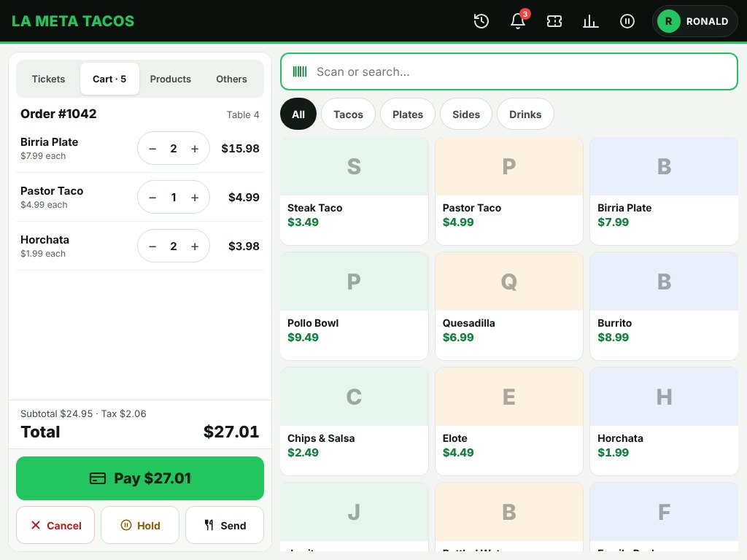Filter by Drinks category
Image resolution: width=747 pixels, height=560 pixels.
525,114
